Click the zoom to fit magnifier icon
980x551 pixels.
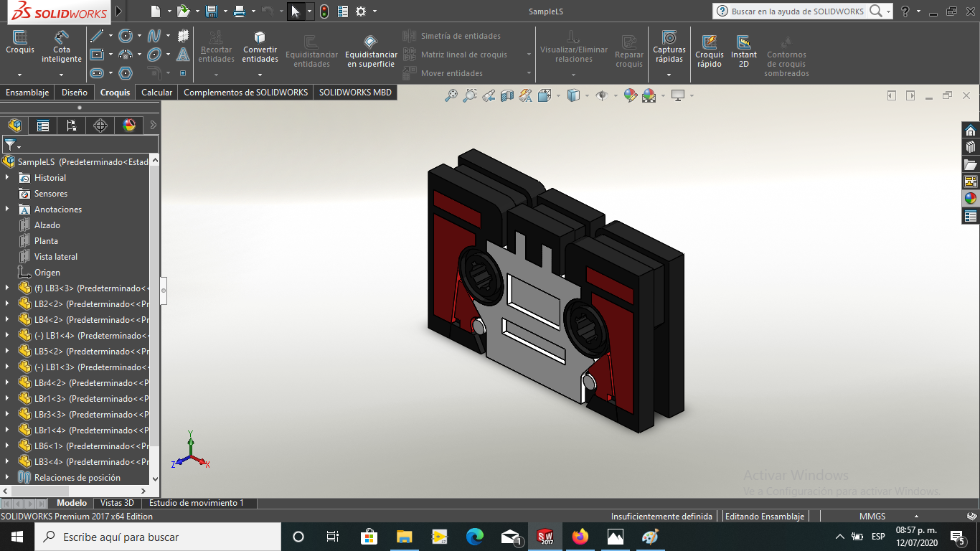click(451, 95)
